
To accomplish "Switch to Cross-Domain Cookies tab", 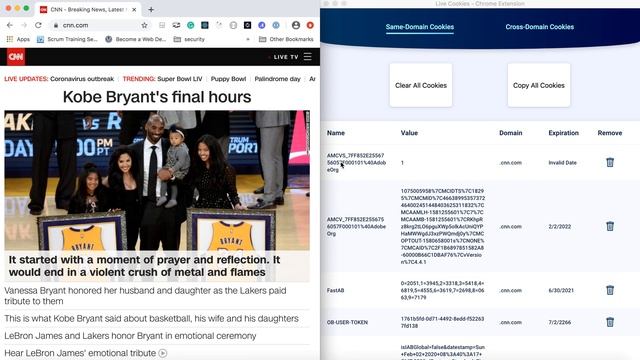I will click(x=540, y=27).
